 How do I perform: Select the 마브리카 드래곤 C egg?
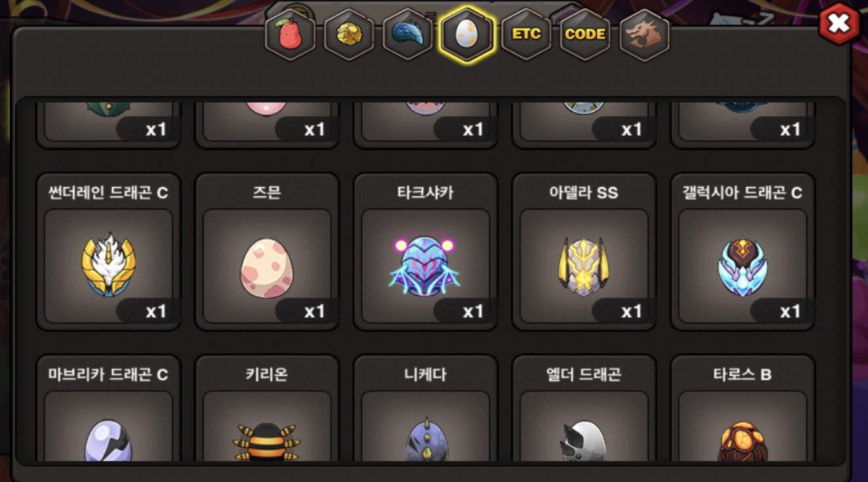coord(108,408)
